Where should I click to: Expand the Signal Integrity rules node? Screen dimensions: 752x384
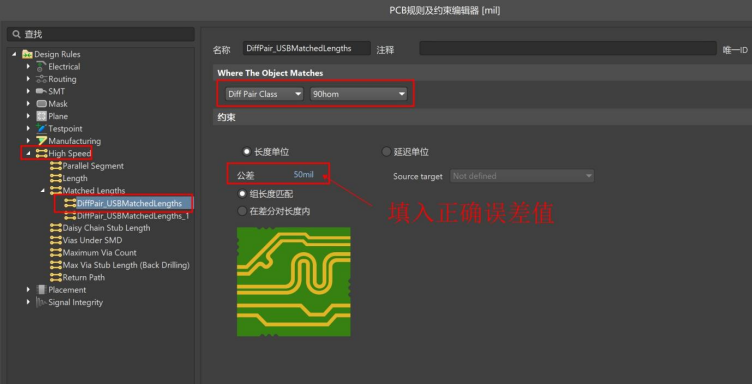click(28, 302)
